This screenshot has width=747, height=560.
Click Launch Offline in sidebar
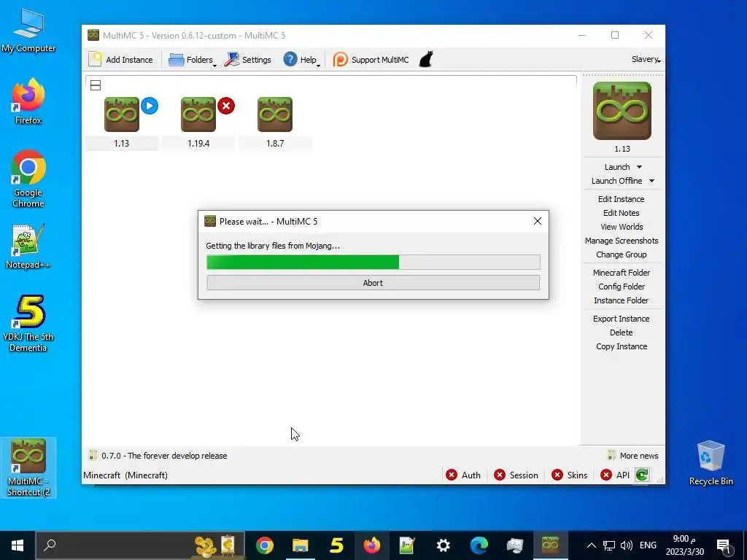pyautogui.click(x=616, y=181)
